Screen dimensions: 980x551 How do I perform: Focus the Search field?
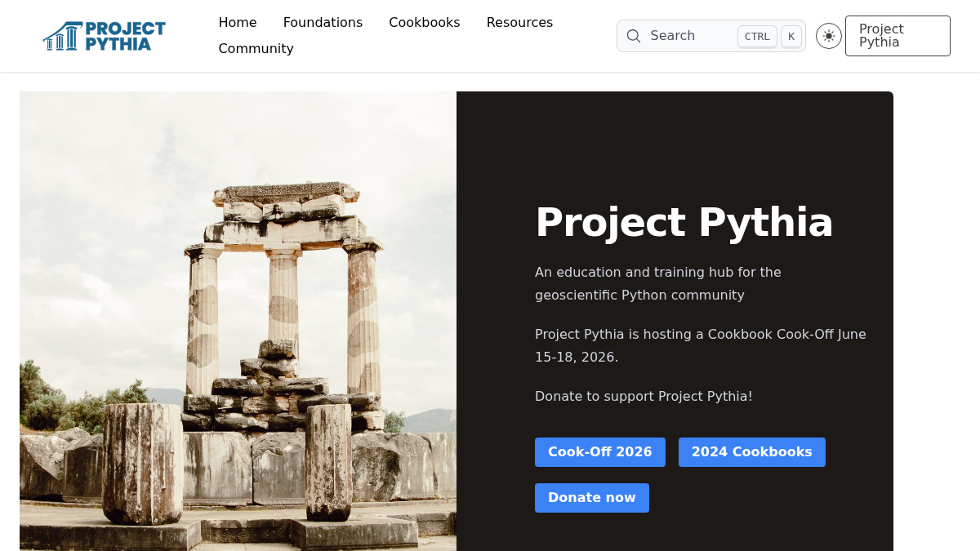pyautogui.click(x=711, y=36)
